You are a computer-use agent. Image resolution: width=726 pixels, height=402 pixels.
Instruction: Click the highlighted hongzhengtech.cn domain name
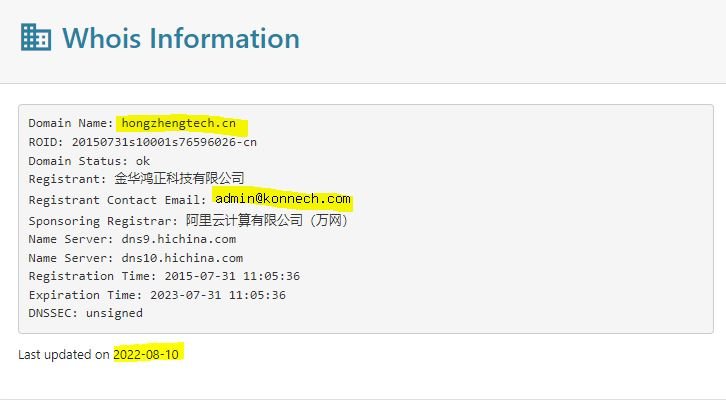[178, 123]
